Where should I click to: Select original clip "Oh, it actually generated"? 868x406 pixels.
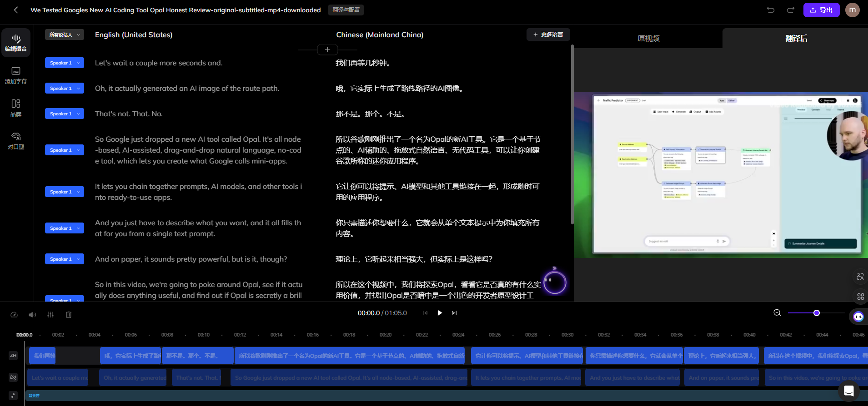(133, 377)
